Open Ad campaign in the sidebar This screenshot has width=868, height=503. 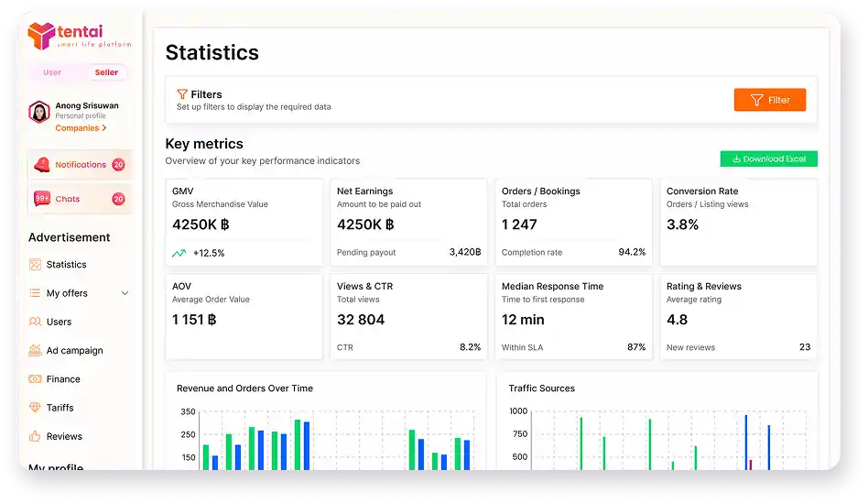tap(75, 351)
